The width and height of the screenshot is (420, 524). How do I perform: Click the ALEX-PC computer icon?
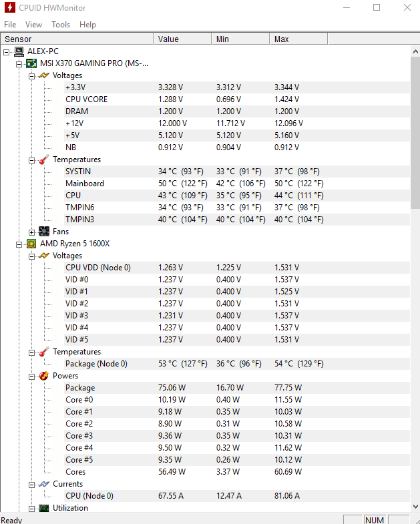point(19,51)
